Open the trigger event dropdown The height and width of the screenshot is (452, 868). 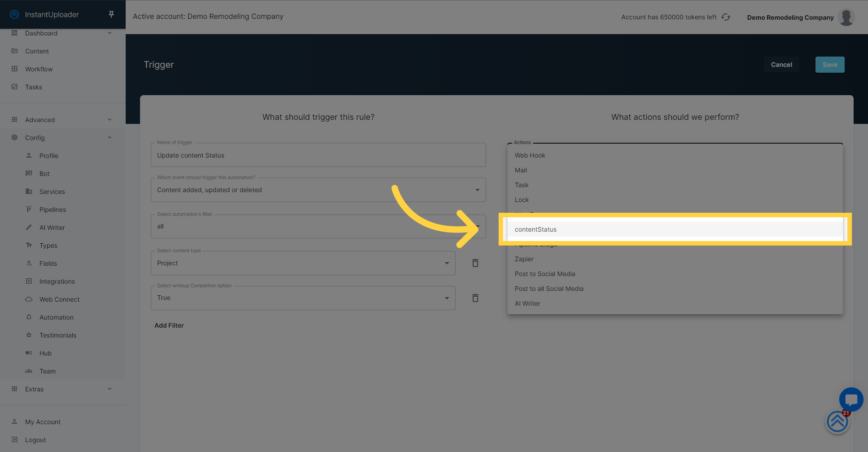318,190
